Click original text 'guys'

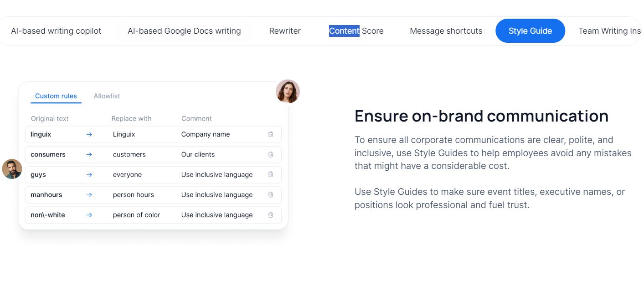coord(38,174)
